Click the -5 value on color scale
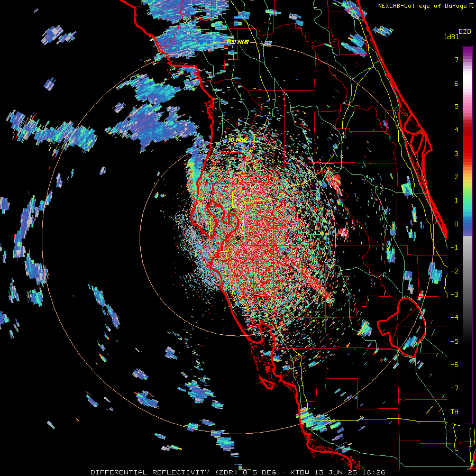This screenshot has height=476, width=476. (454, 342)
